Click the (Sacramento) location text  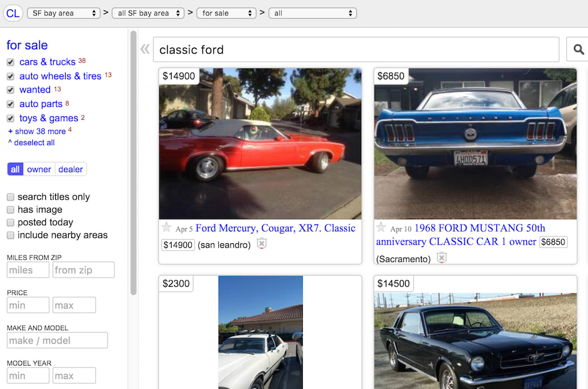click(403, 259)
